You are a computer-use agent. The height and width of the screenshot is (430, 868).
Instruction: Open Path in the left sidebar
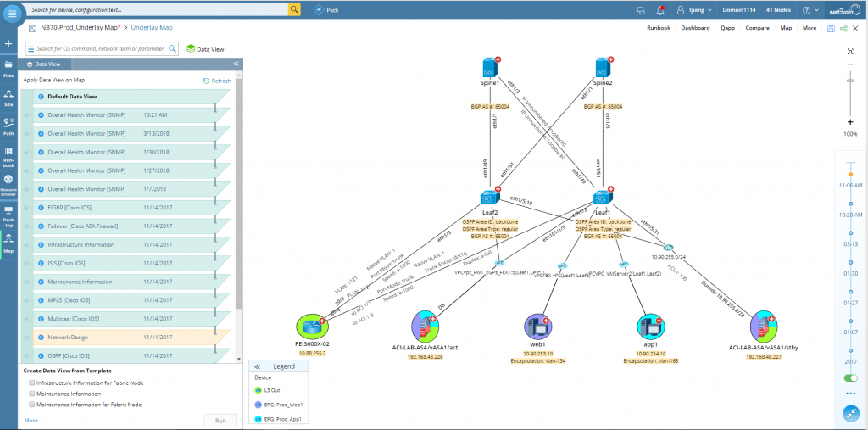(8, 126)
